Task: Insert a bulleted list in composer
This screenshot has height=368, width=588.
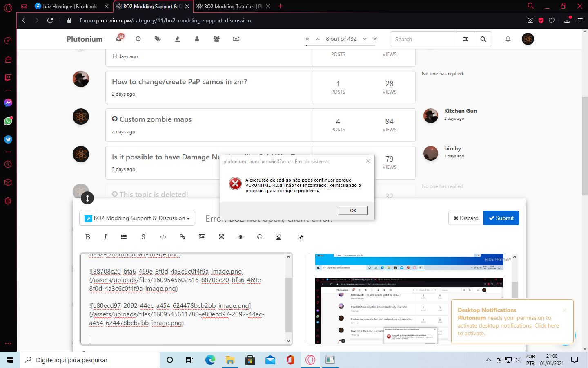Action: [124, 237]
